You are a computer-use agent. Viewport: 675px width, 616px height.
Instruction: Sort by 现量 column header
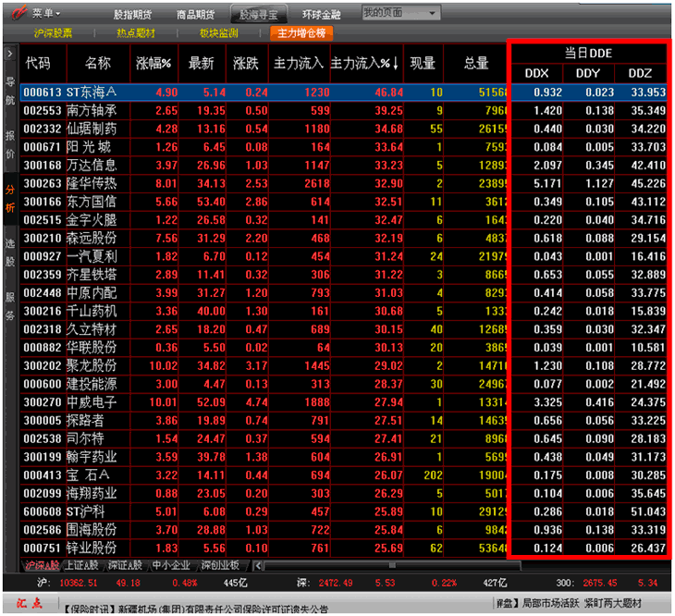423,63
